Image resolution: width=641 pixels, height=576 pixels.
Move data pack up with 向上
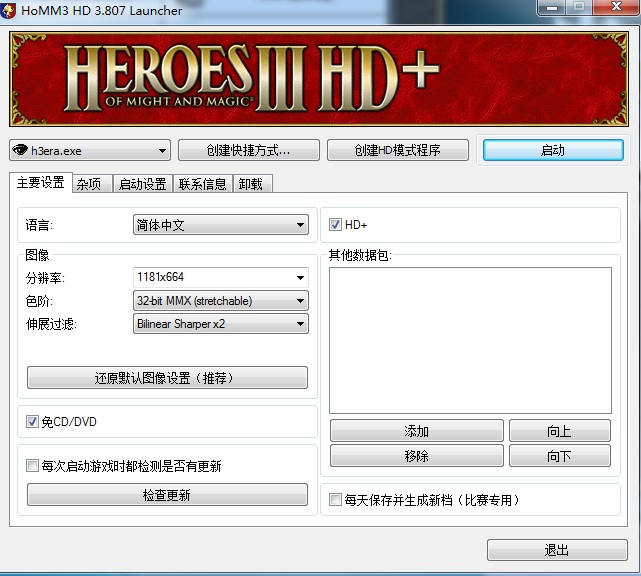560,431
